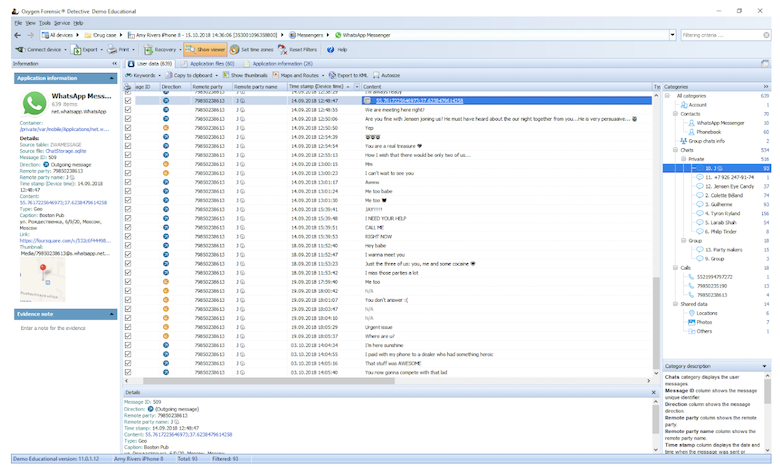The height and width of the screenshot is (472, 780).
Task: Collapse the Calls tree node
Action: tap(675, 268)
